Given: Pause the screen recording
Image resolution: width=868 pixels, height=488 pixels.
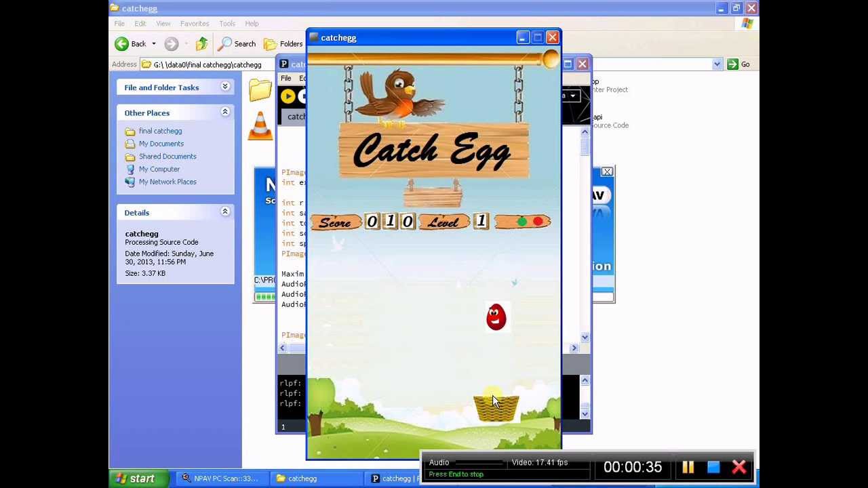Looking at the screenshot, I should [688, 467].
